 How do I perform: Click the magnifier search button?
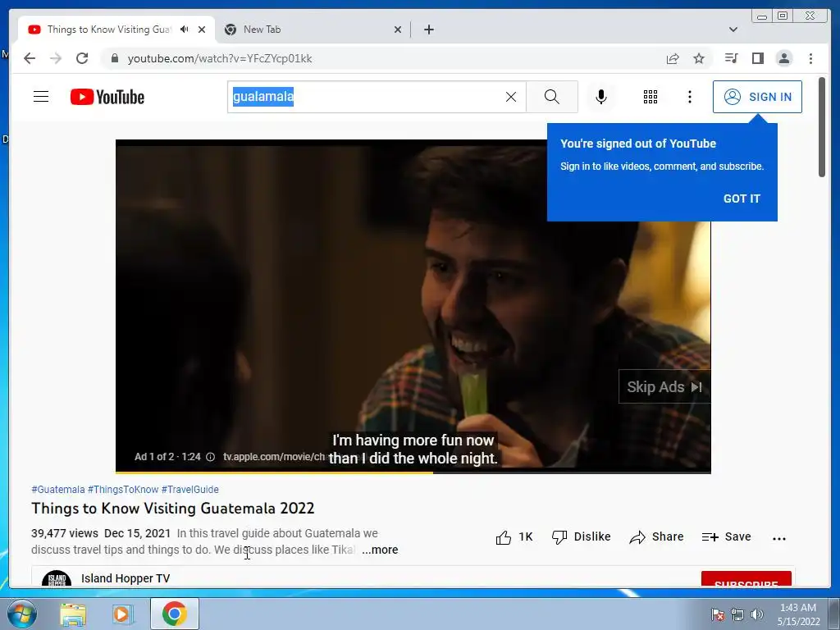[x=552, y=97]
